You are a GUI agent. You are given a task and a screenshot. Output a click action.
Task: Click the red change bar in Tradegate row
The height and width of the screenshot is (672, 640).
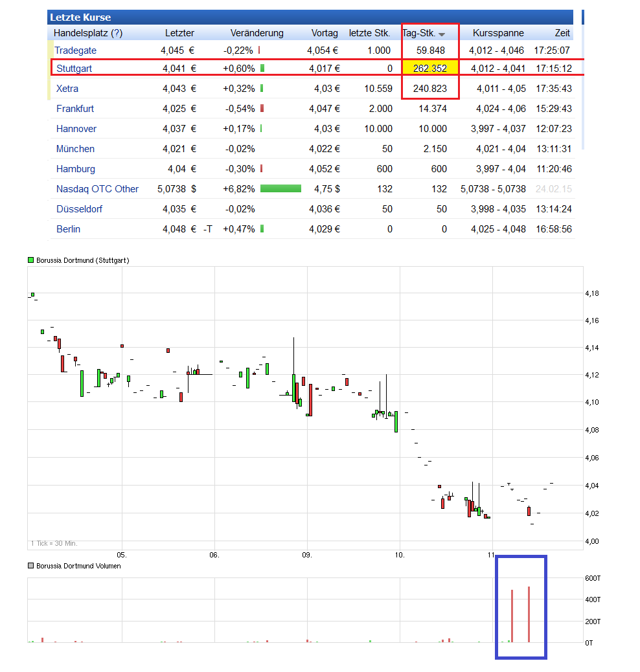click(259, 50)
